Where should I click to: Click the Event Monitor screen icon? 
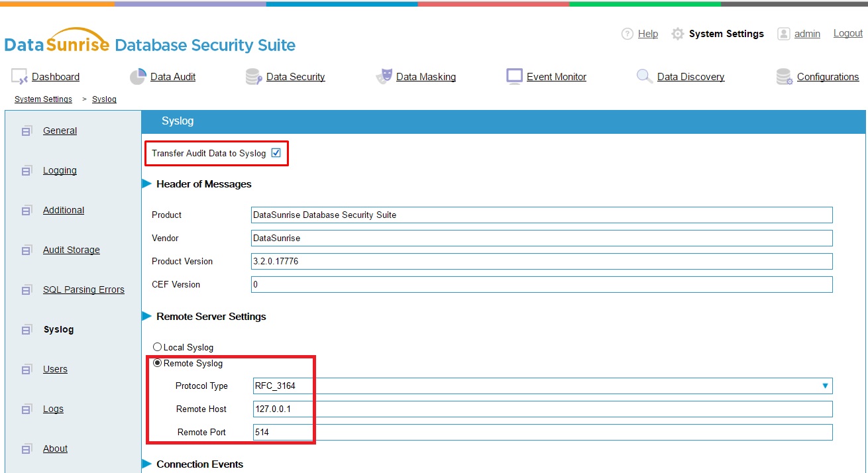[x=514, y=76]
